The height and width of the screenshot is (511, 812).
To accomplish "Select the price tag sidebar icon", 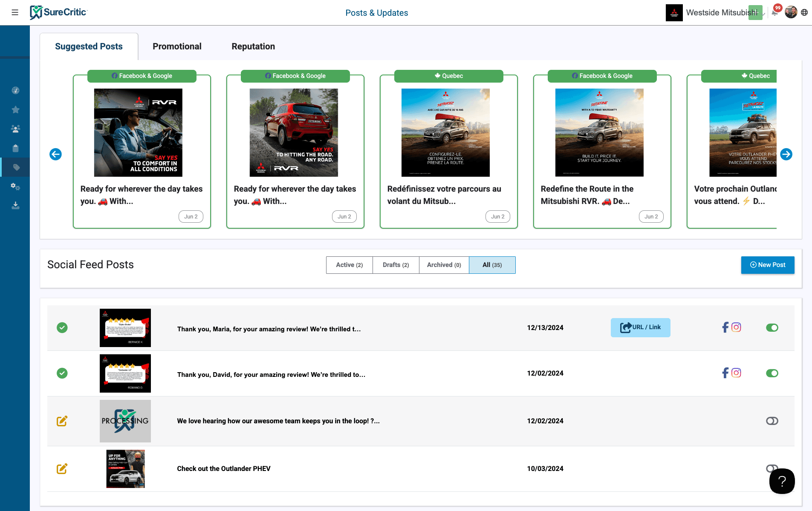I will click(x=16, y=167).
